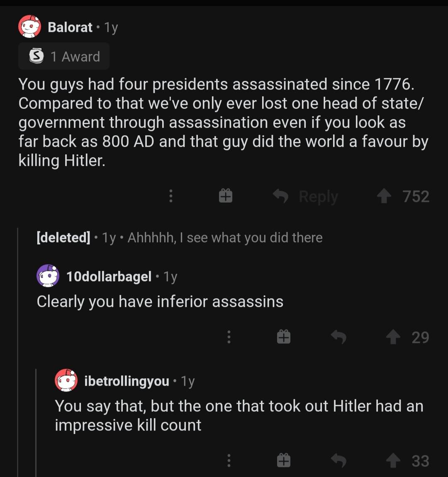Tap the reply arrow on ibetrollingyou's comment
The width and height of the screenshot is (448, 477).
tap(338, 460)
